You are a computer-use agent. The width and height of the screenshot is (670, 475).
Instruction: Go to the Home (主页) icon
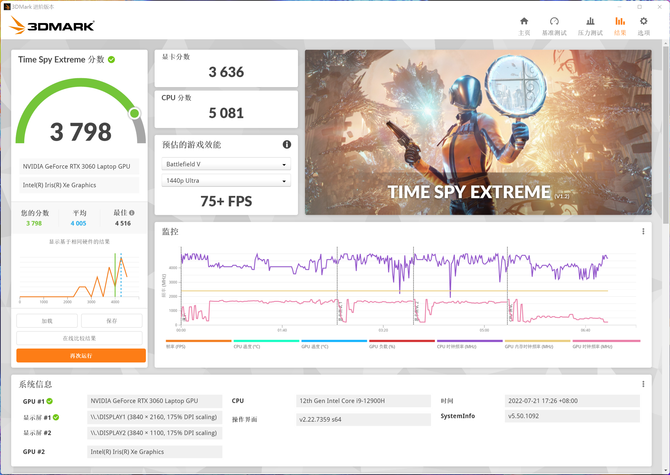pyautogui.click(x=524, y=25)
